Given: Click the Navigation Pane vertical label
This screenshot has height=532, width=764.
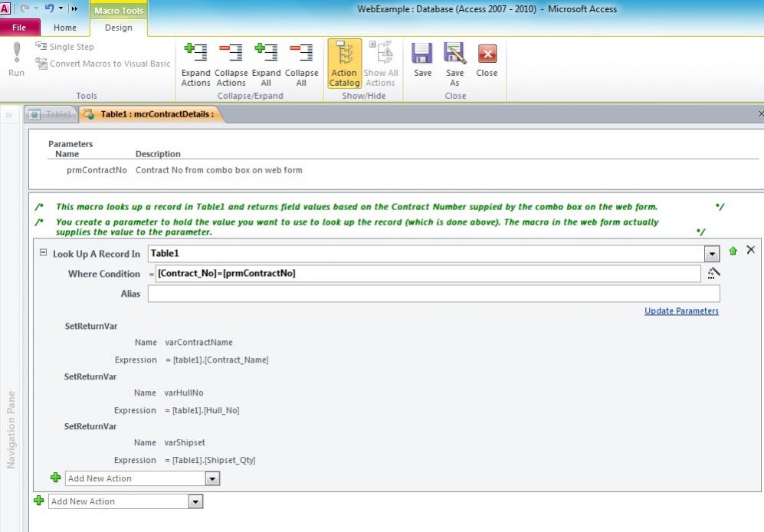Looking at the screenshot, I should tap(11, 429).
